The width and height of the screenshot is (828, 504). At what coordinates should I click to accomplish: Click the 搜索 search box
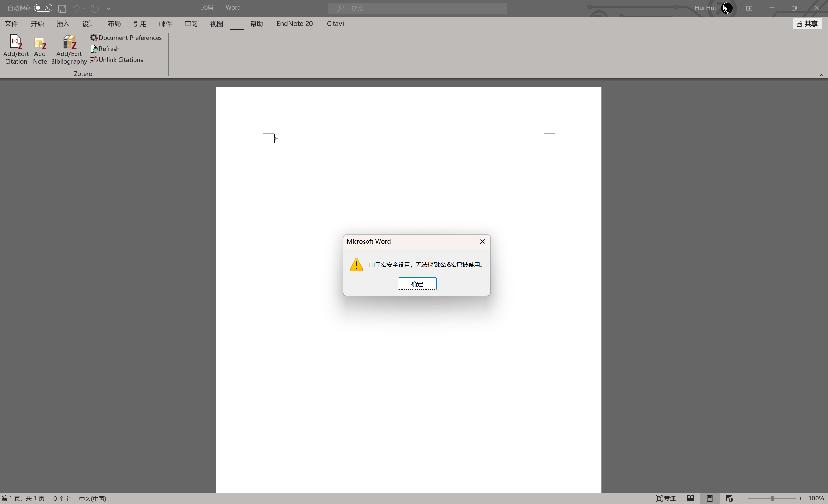(x=417, y=8)
